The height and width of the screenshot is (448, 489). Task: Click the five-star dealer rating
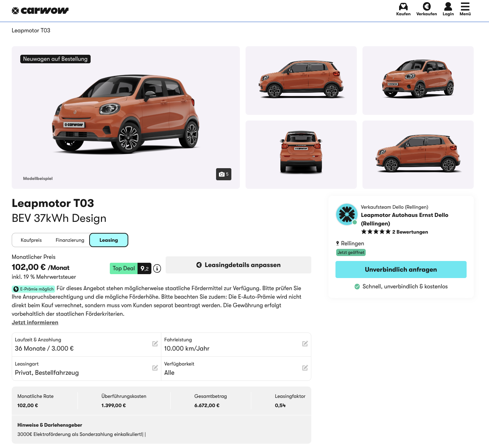(376, 232)
